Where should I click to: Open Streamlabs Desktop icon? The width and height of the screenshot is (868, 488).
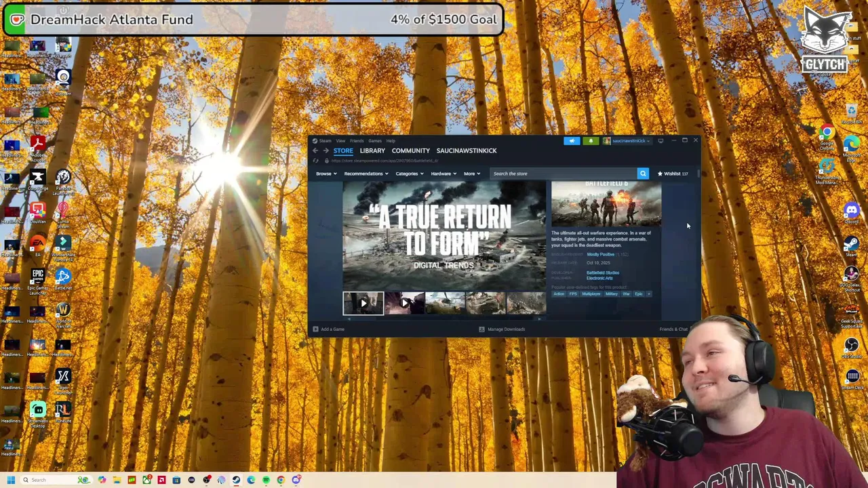(37, 409)
